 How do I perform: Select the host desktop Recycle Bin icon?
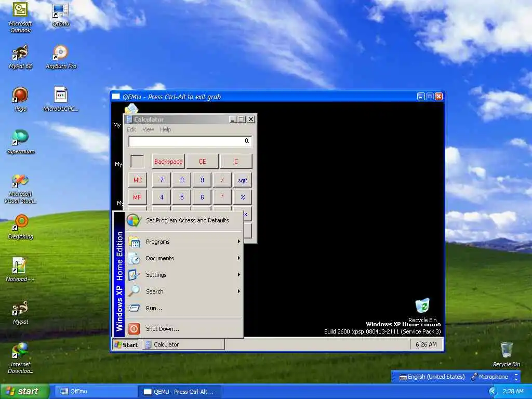pos(506,354)
